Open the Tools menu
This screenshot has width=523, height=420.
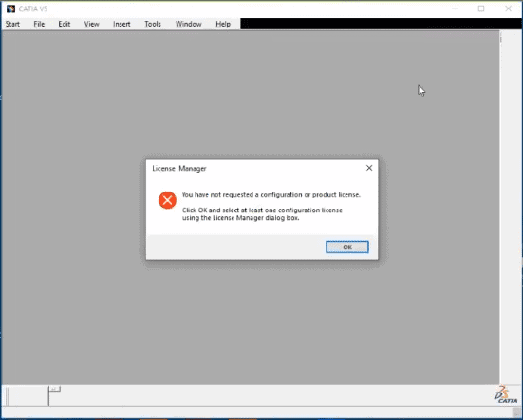153,24
